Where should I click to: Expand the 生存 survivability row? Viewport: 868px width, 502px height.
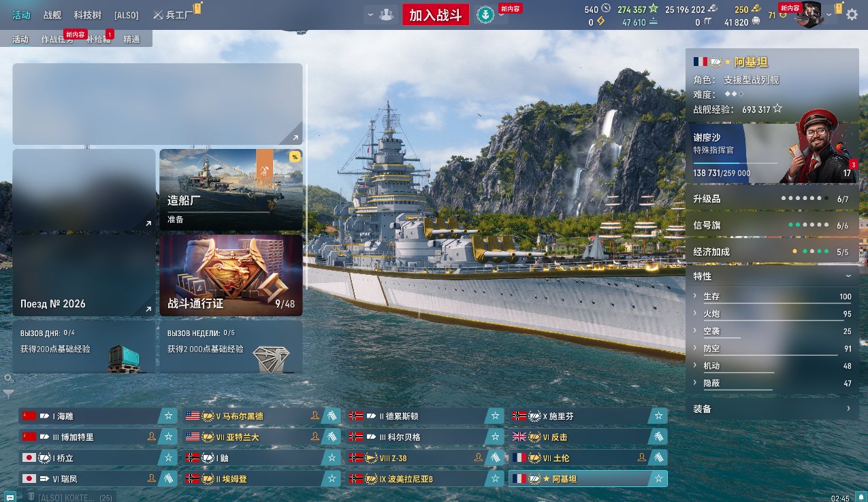pos(772,297)
